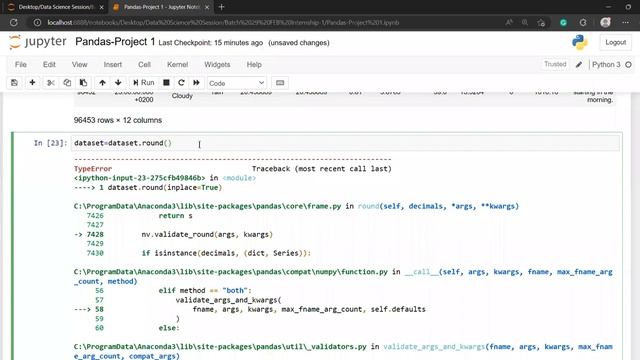Open the Kernel menu

(178, 64)
